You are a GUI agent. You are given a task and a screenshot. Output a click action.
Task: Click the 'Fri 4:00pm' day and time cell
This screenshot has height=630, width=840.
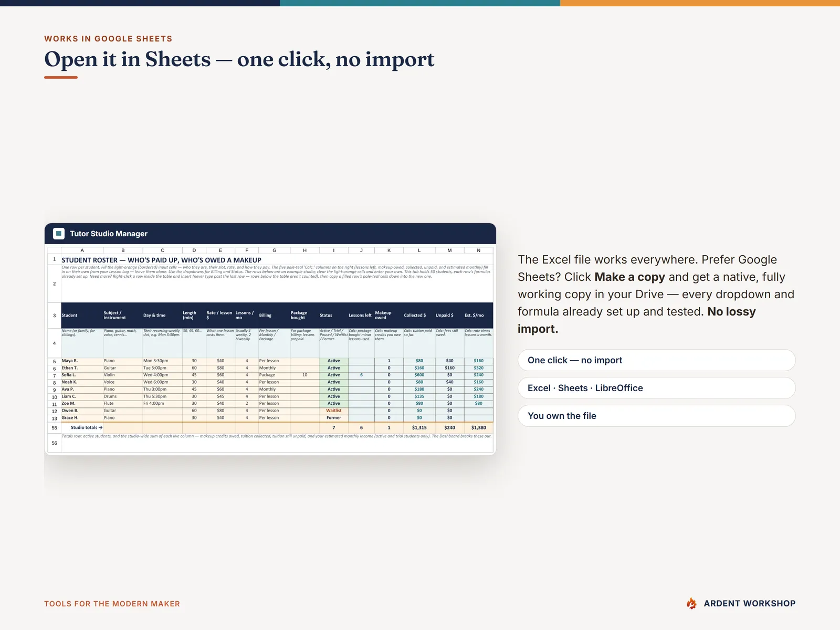tap(162, 404)
